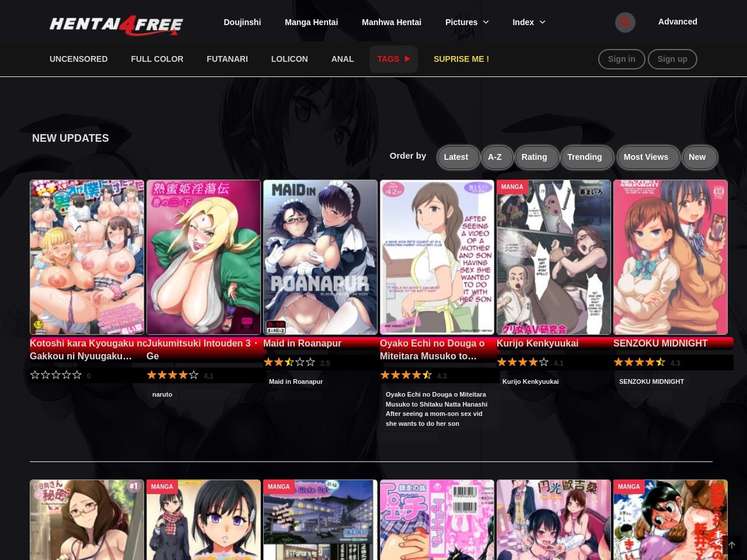
Task: Click the red search icon
Action: tap(625, 22)
